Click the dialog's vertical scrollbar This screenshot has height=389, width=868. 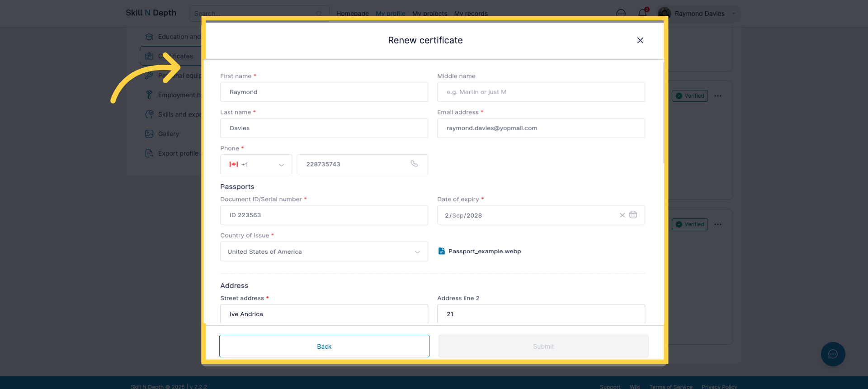[x=663, y=113]
